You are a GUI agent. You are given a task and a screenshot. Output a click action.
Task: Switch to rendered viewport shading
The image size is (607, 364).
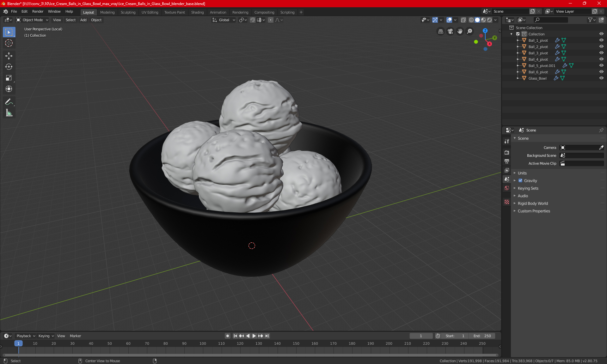coord(489,20)
